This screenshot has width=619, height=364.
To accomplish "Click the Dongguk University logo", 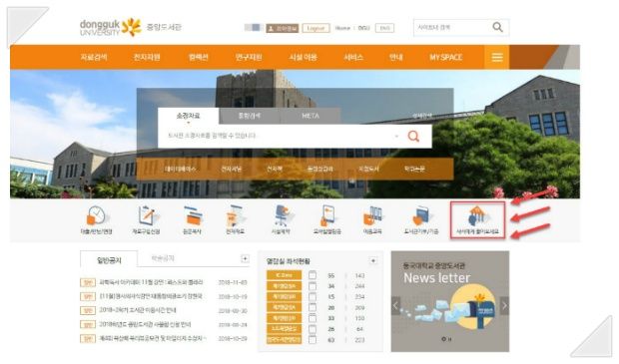I will (x=111, y=27).
